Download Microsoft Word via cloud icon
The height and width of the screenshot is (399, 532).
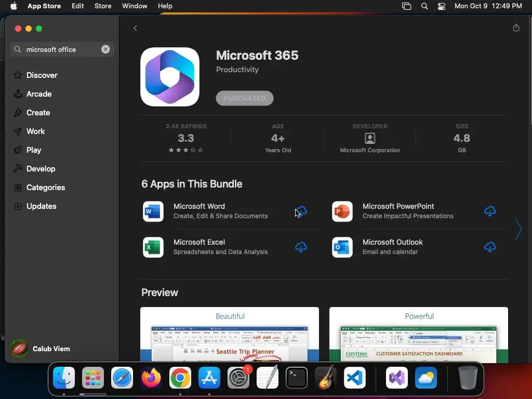pyautogui.click(x=301, y=211)
